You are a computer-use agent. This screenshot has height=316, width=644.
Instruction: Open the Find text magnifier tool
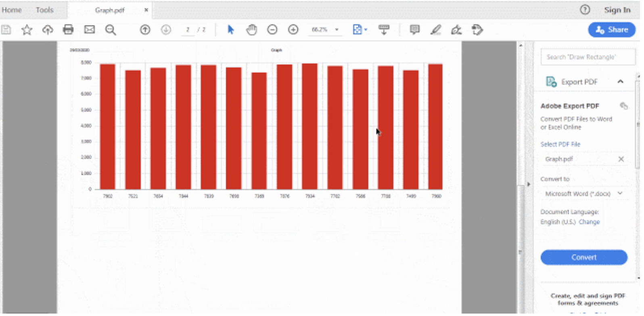pos(111,30)
